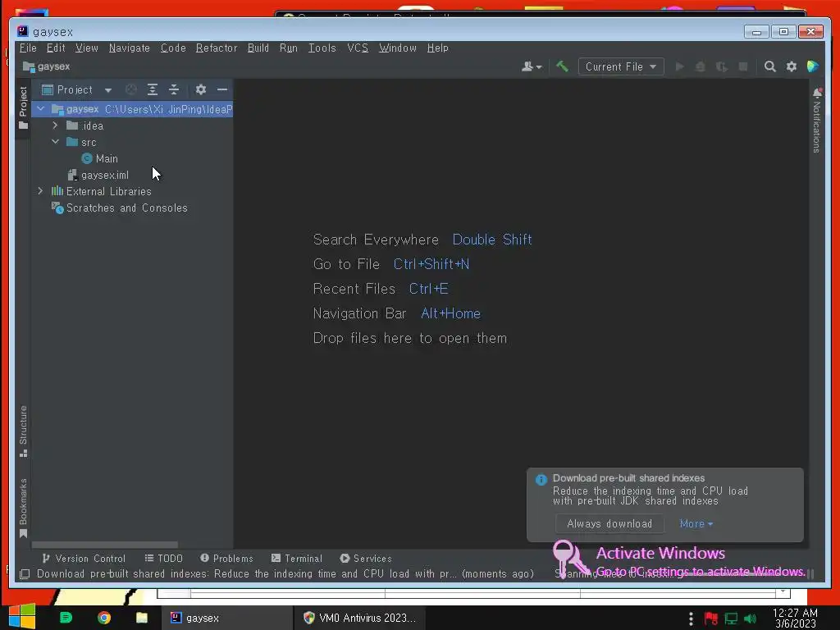This screenshot has height=630, width=840.
Task: Open the Help menu
Action: click(x=438, y=48)
